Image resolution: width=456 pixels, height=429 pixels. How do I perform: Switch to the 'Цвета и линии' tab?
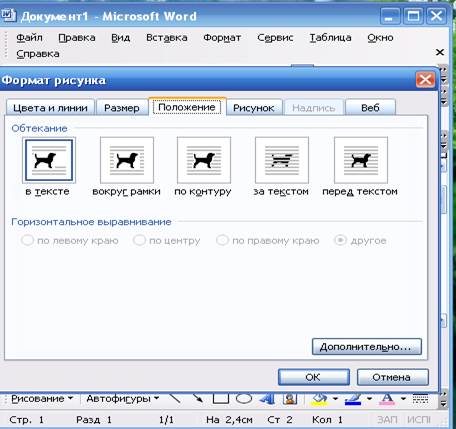tap(50, 108)
